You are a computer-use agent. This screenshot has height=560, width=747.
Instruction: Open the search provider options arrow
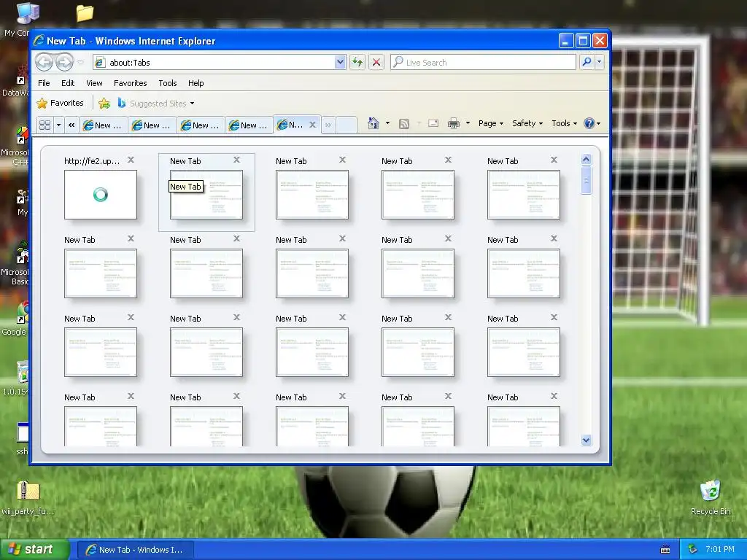tap(600, 62)
